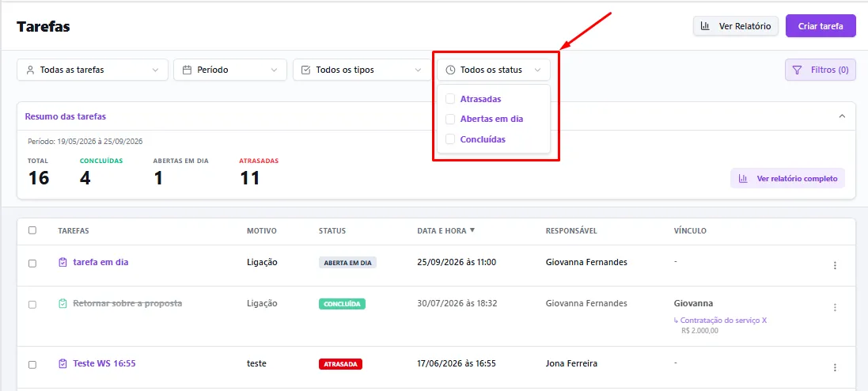Screen dimensions: 868x391
Task: Click Ver relatório completo button
Action: 788,179
